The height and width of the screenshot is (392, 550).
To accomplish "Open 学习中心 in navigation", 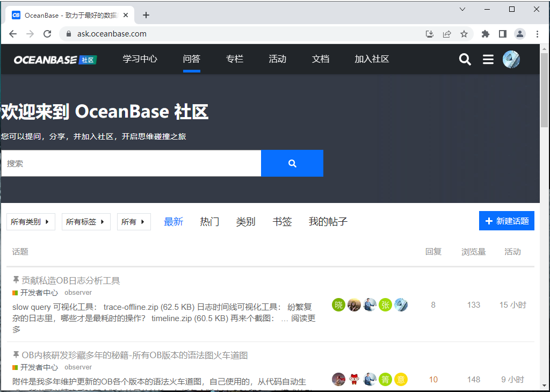I will (140, 59).
